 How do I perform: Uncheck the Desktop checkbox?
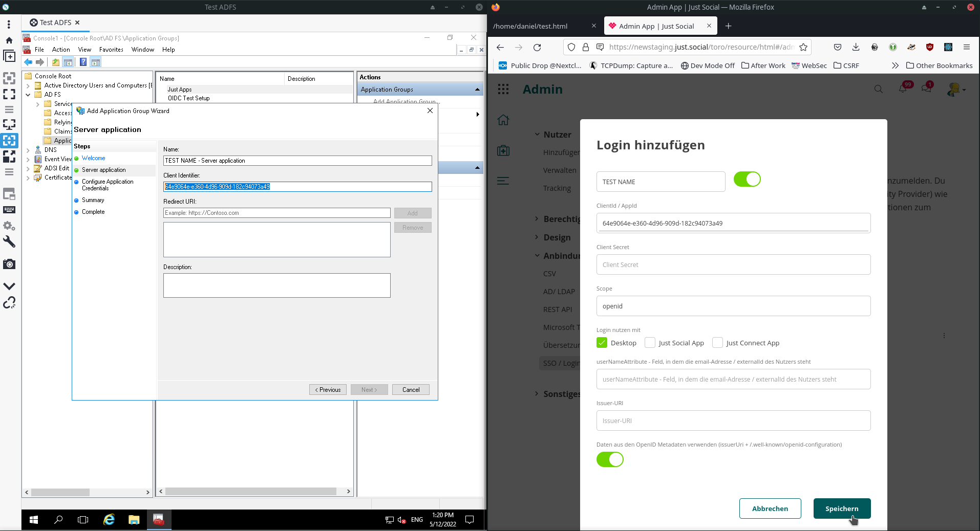[x=602, y=343]
